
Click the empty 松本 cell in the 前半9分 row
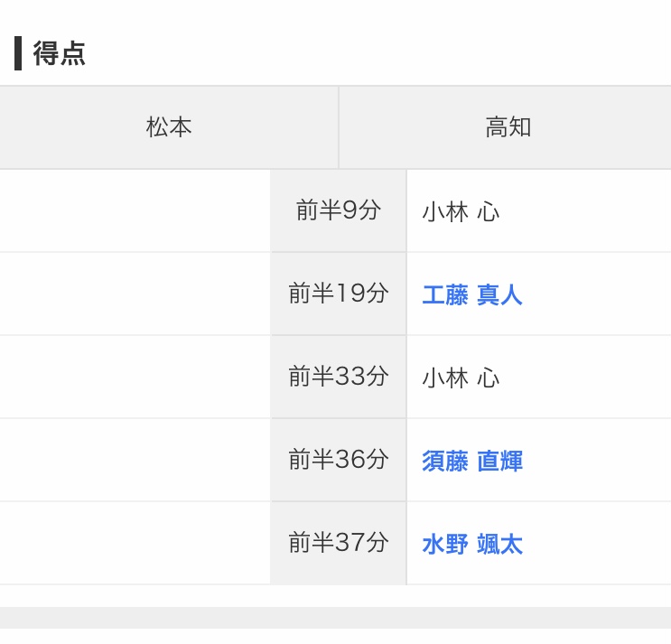pyautogui.click(x=135, y=210)
